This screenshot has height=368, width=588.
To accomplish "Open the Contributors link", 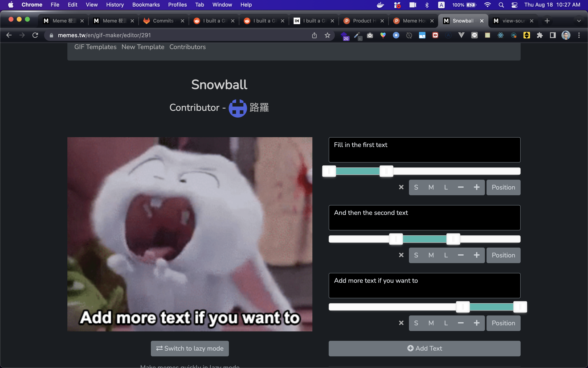I will pyautogui.click(x=187, y=47).
